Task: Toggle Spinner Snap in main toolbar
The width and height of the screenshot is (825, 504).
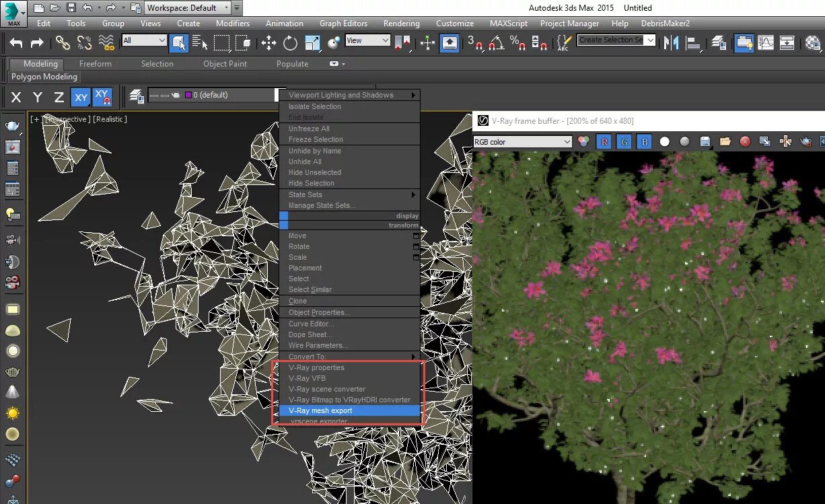Action: (x=539, y=44)
